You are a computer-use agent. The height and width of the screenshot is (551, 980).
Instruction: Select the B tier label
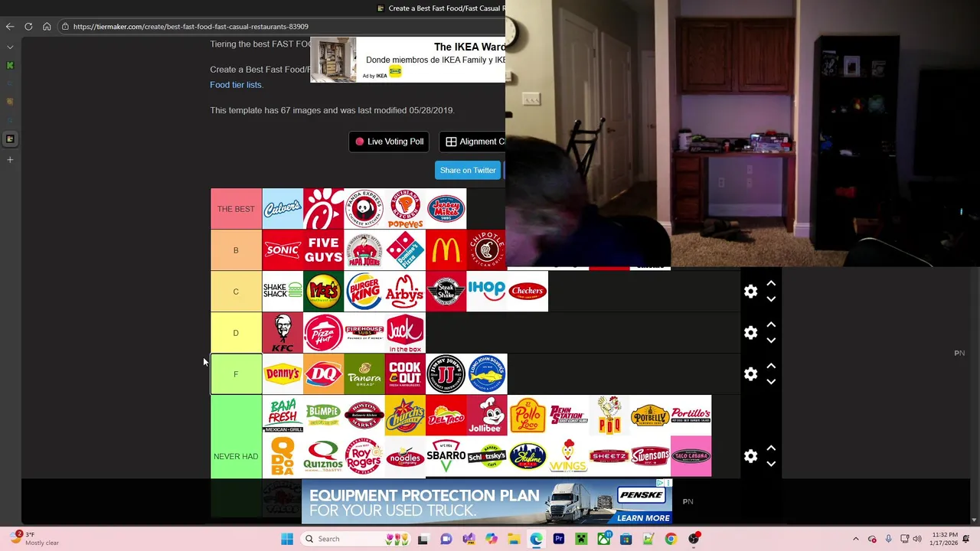pos(236,250)
